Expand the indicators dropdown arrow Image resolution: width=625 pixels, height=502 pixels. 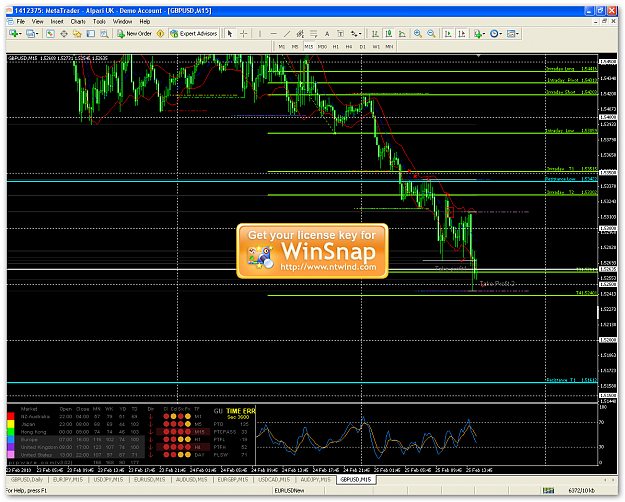point(484,34)
